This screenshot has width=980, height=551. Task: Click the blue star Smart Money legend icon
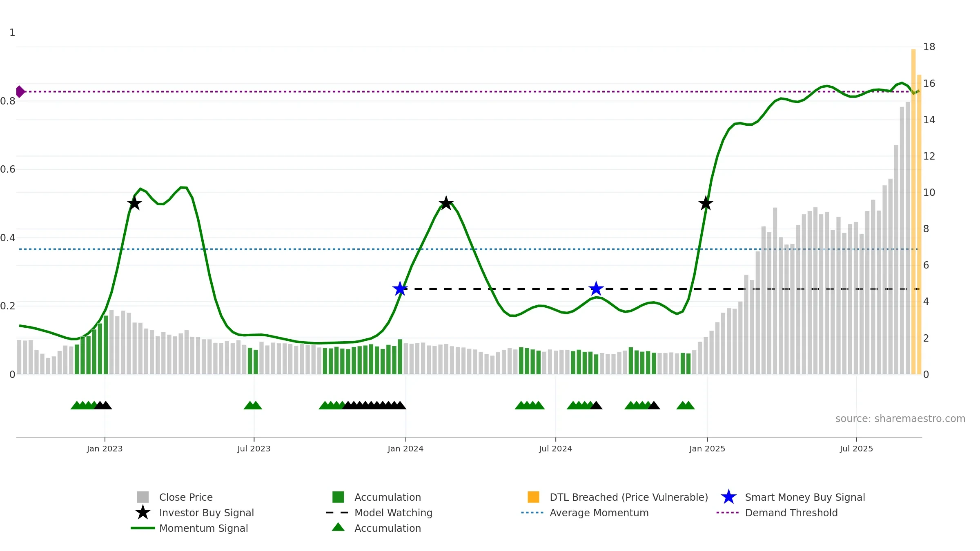(728, 497)
